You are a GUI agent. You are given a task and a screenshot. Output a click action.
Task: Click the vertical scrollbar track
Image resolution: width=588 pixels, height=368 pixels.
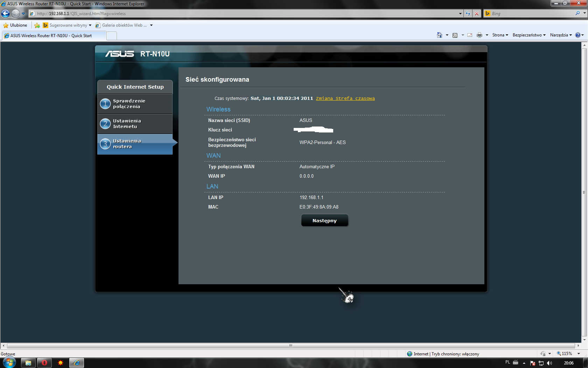coord(584,192)
